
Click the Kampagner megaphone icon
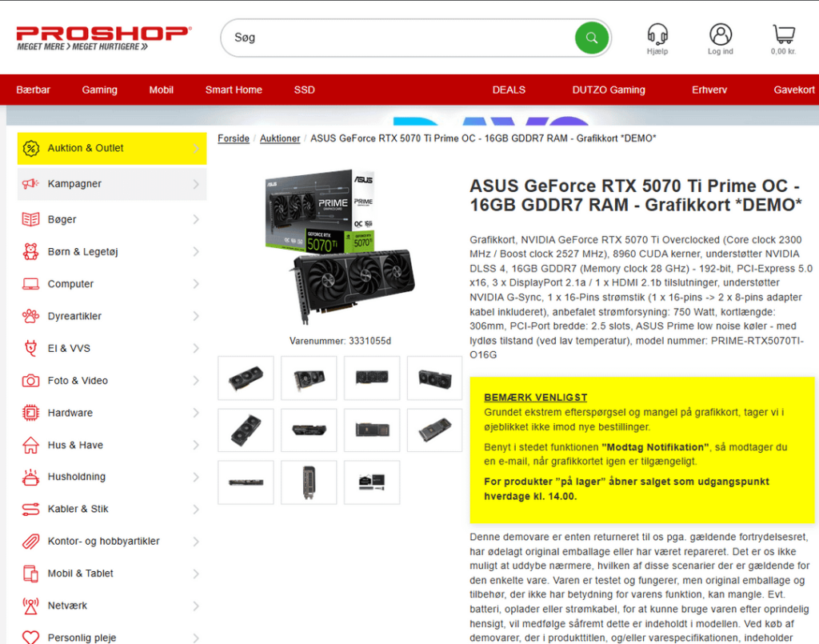31,184
